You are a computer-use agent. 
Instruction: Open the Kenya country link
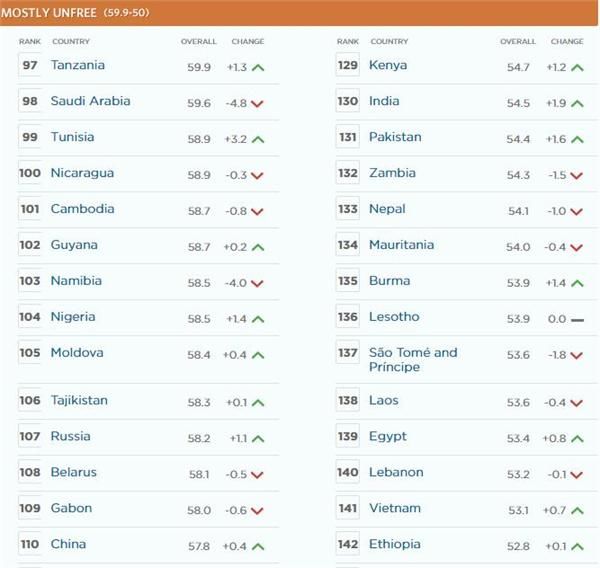pos(387,65)
